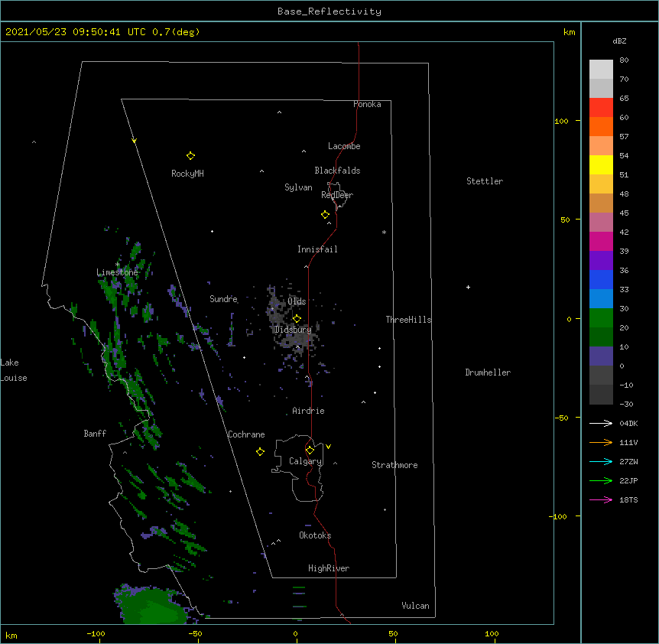Click the Sundre label

223,299
